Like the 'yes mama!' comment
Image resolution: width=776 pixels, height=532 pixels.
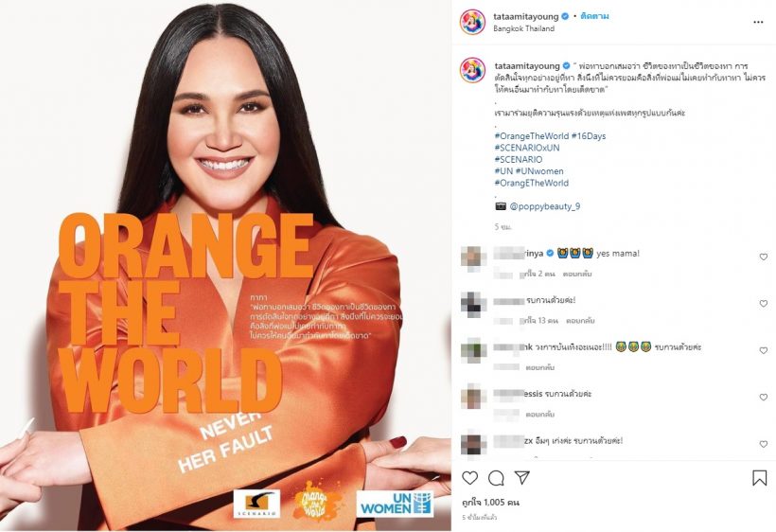[x=763, y=257]
